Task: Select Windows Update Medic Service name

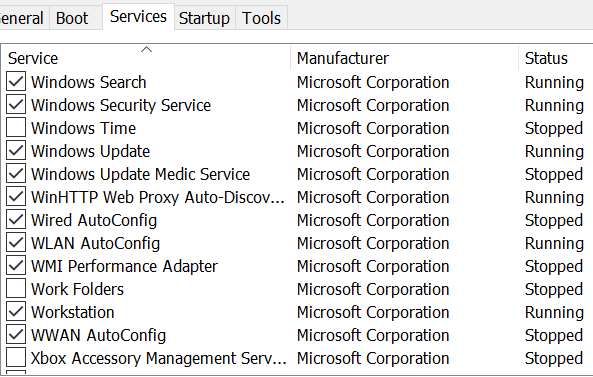Action: coord(140,174)
